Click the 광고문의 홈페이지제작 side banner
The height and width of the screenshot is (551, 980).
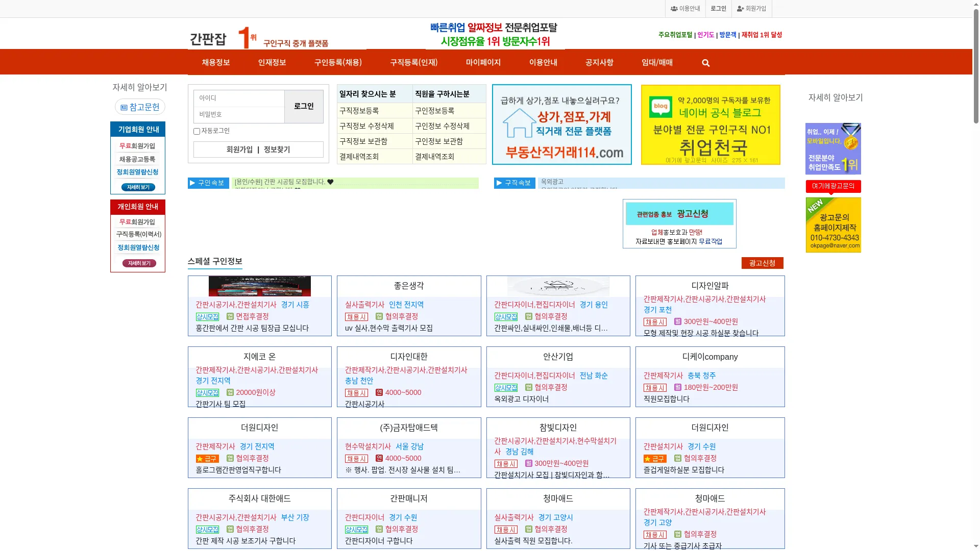click(x=833, y=225)
